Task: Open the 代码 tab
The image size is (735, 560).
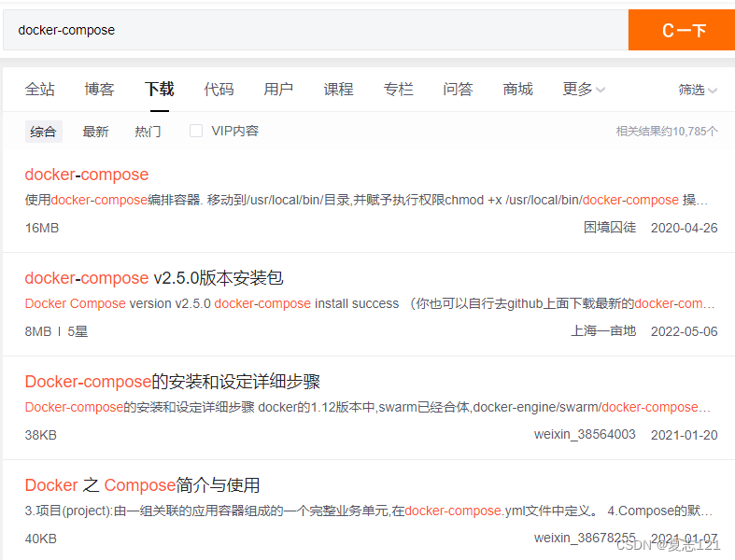Action: click(x=219, y=89)
